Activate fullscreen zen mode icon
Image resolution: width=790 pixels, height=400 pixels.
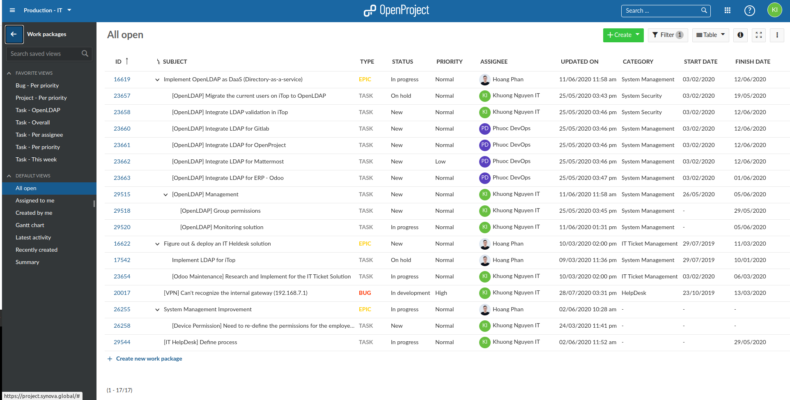(759, 35)
